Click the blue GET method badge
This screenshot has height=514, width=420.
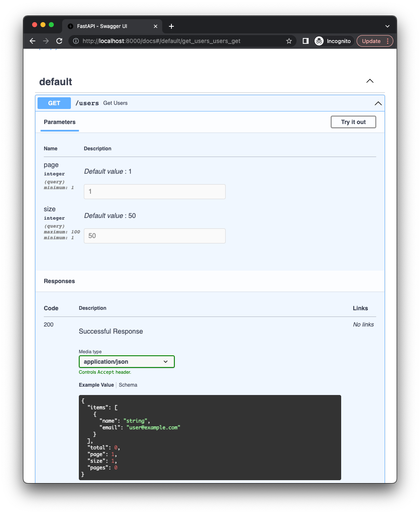coord(54,103)
